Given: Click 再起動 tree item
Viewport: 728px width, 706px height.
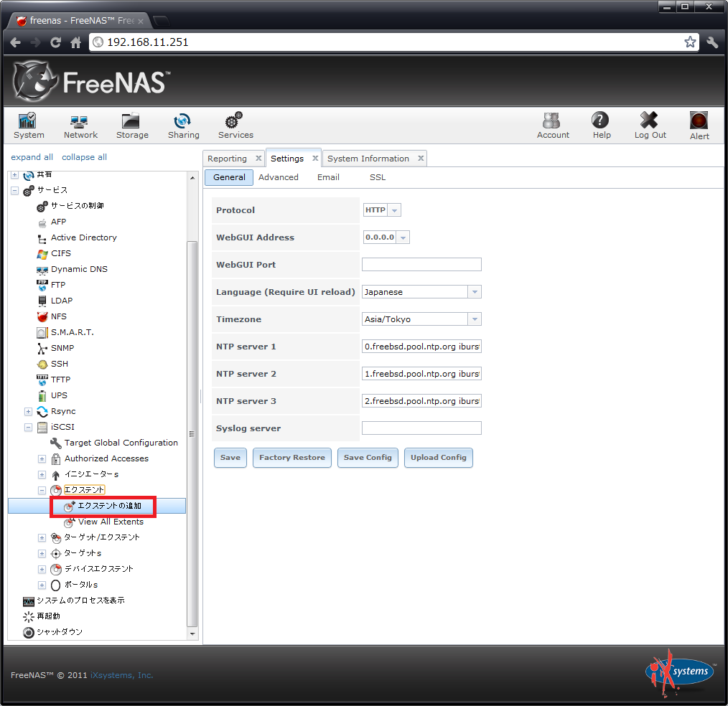Looking at the screenshot, I should 48,616.
